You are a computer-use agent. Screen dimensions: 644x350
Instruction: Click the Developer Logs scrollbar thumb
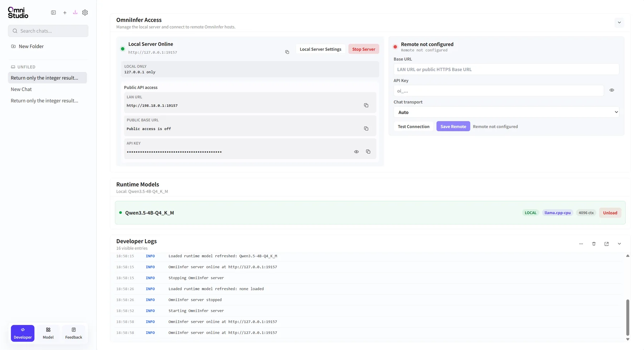[x=628, y=317]
